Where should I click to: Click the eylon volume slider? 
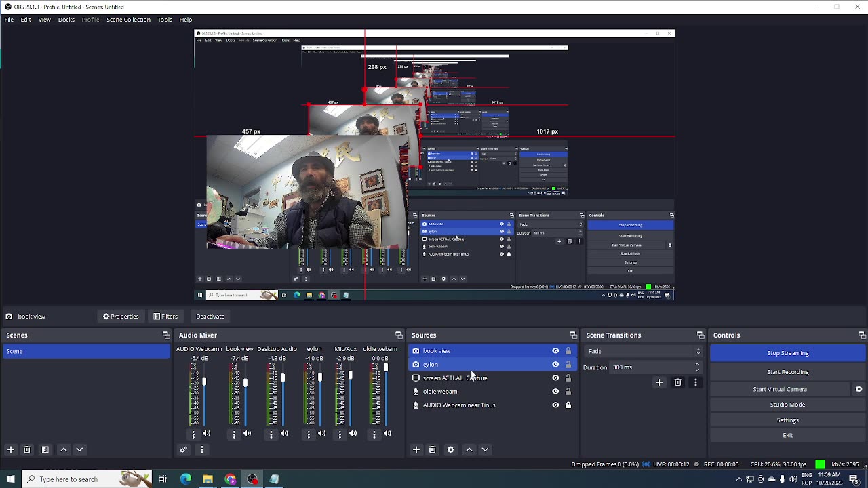(x=319, y=394)
